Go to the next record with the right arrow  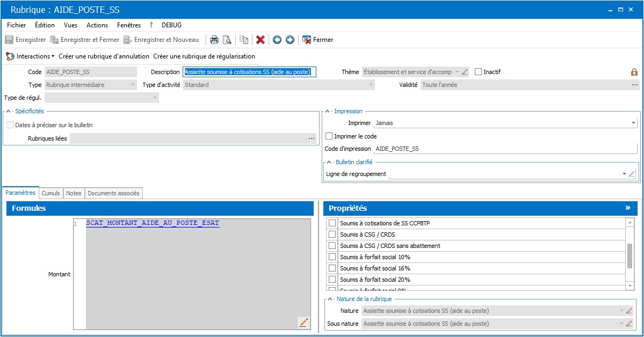(x=290, y=40)
